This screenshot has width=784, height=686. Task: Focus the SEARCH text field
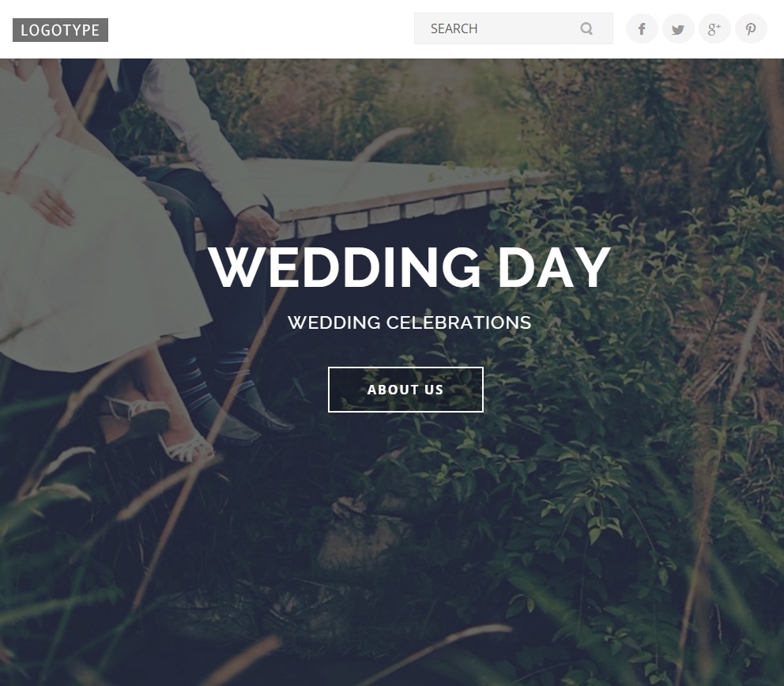(513, 28)
